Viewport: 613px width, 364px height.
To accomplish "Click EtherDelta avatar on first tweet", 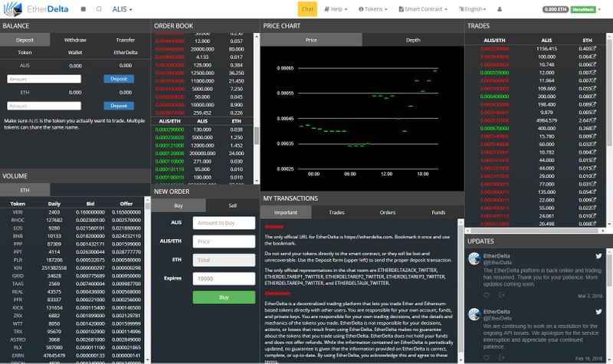I will [474, 259].
